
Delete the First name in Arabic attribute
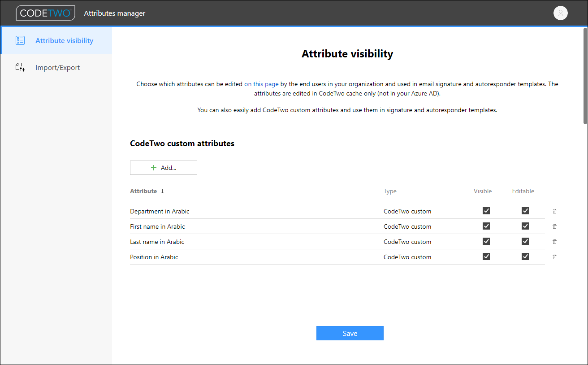[554, 226]
